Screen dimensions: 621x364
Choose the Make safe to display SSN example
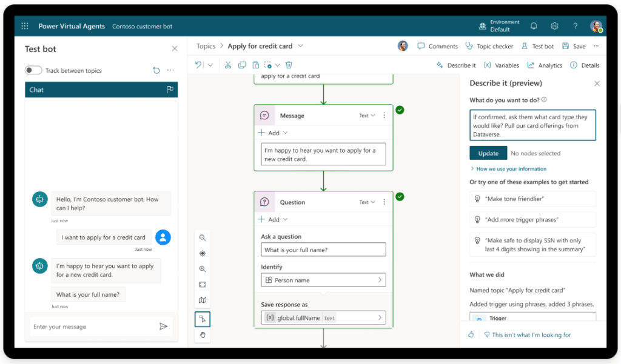click(x=532, y=245)
